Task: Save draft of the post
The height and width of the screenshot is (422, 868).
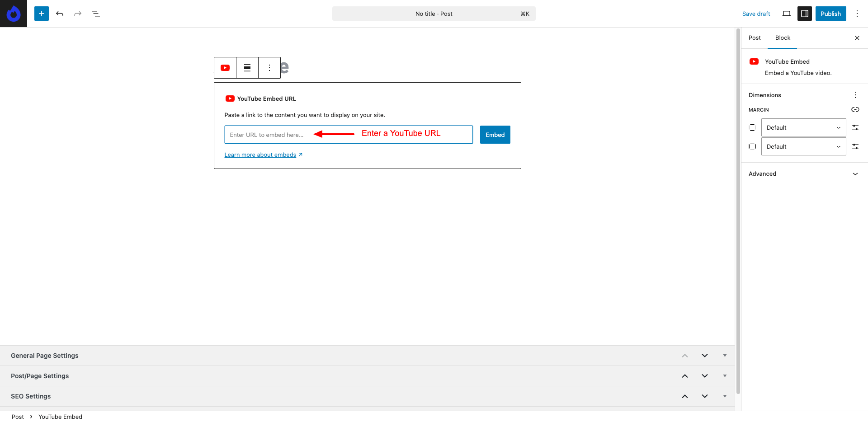Action: coord(756,14)
